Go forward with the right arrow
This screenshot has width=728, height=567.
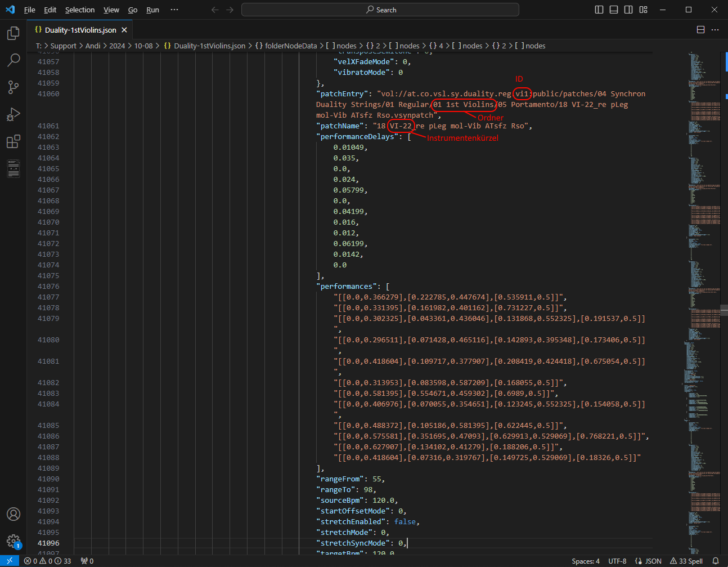[230, 10]
